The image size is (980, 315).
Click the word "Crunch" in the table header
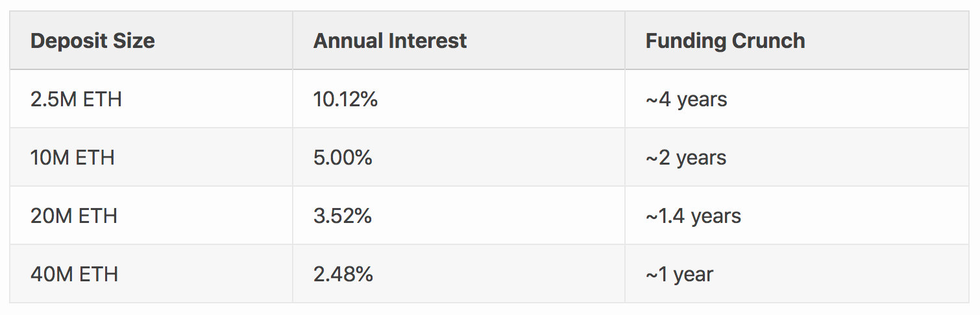(x=768, y=41)
